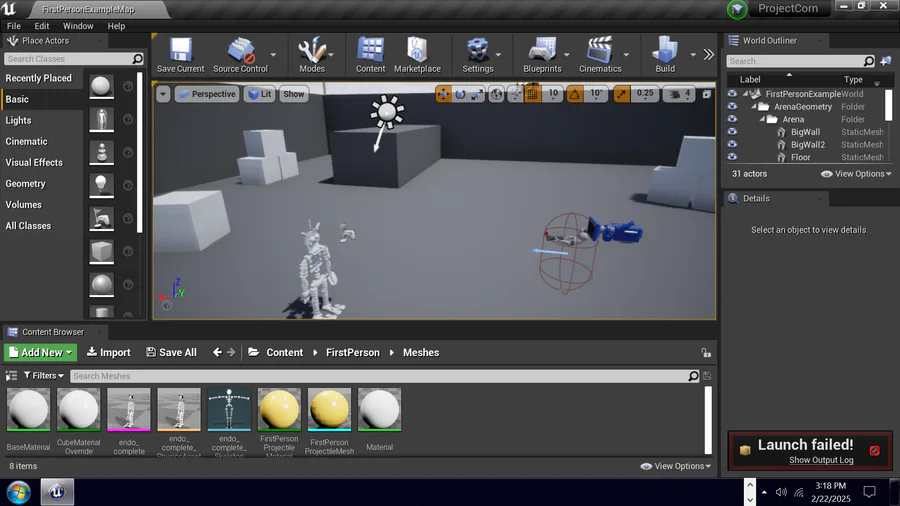Open Source Control toolbar icon
900x506 pixels.
240,55
